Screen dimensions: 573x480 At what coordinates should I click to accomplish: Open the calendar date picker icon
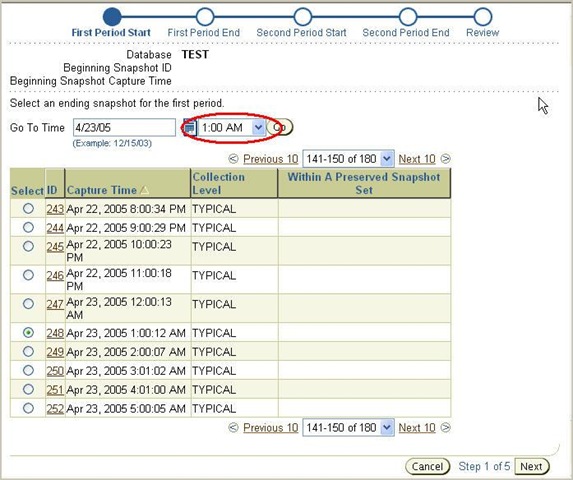coord(189,127)
